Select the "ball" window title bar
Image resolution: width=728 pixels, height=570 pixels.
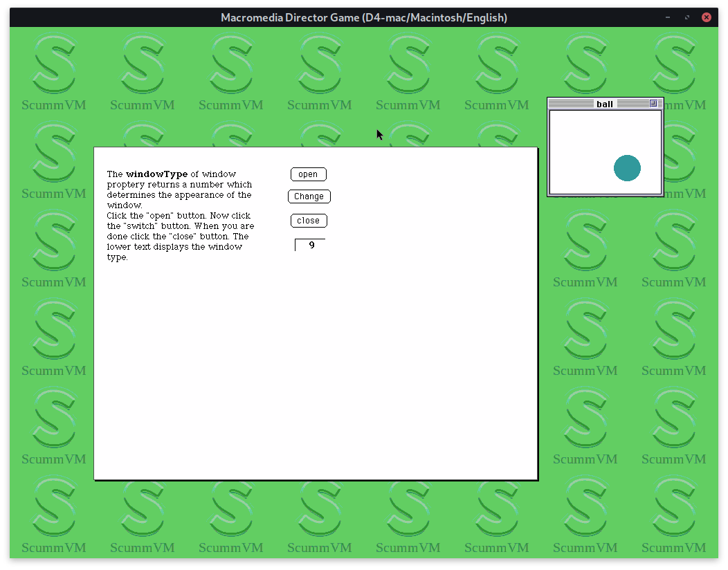(x=605, y=104)
